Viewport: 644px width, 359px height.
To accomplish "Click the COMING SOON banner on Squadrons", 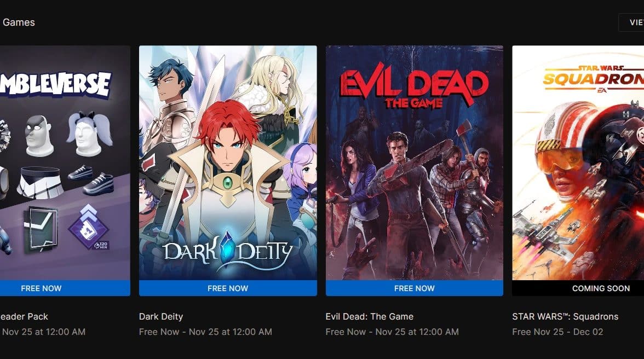I will click(x=578, y=288).
